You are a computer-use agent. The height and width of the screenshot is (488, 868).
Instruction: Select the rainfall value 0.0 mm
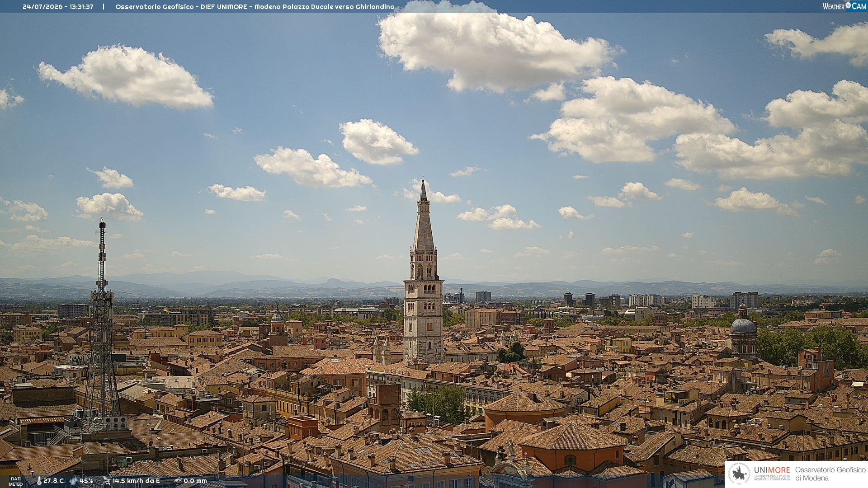(x=195, y=481)
